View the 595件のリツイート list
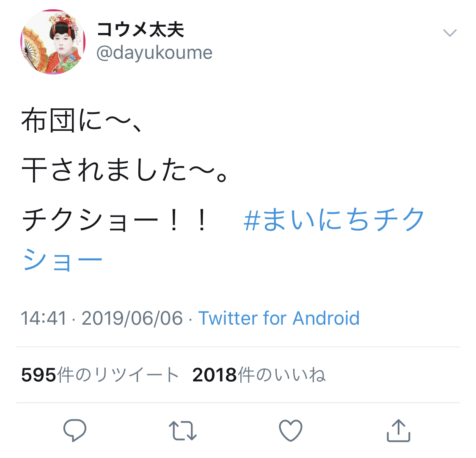 [x=100, y=375]
